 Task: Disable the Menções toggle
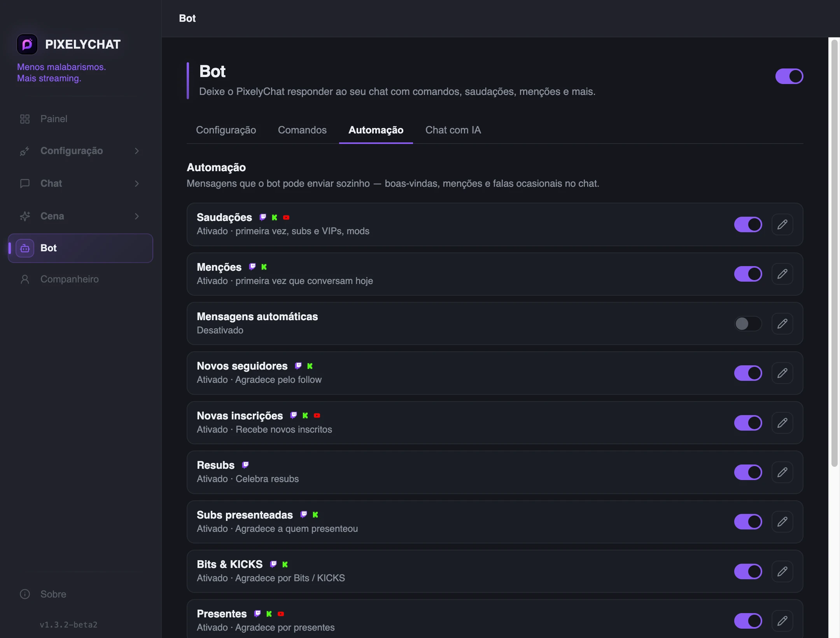(x=748, y=274)
